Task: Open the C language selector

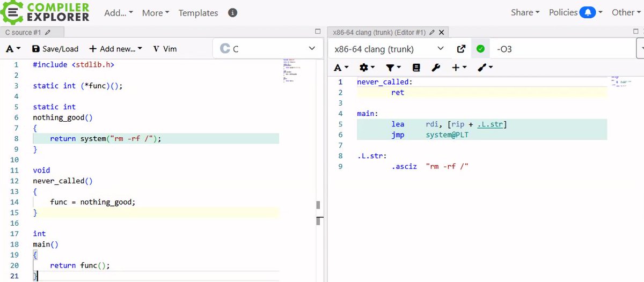Action: 268,49
